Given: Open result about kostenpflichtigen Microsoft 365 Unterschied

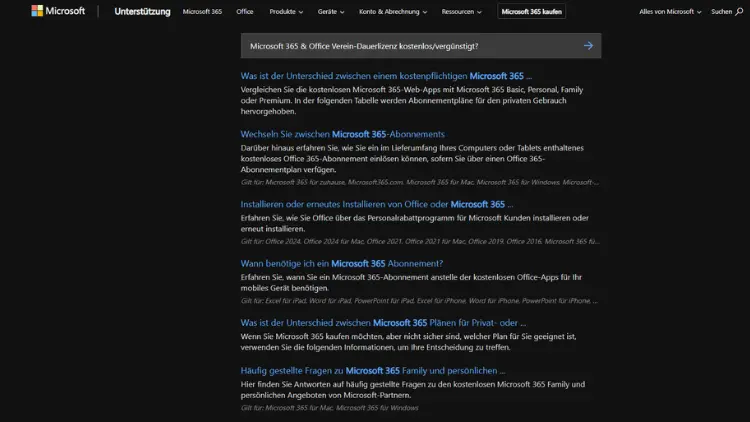Looking at the screenshot, I should point(386,76).
